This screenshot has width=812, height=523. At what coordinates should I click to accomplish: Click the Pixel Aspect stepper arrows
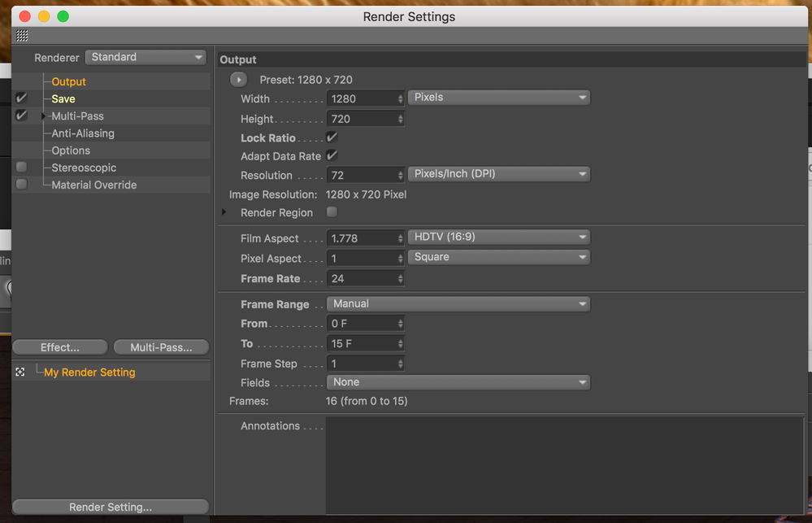400,258
